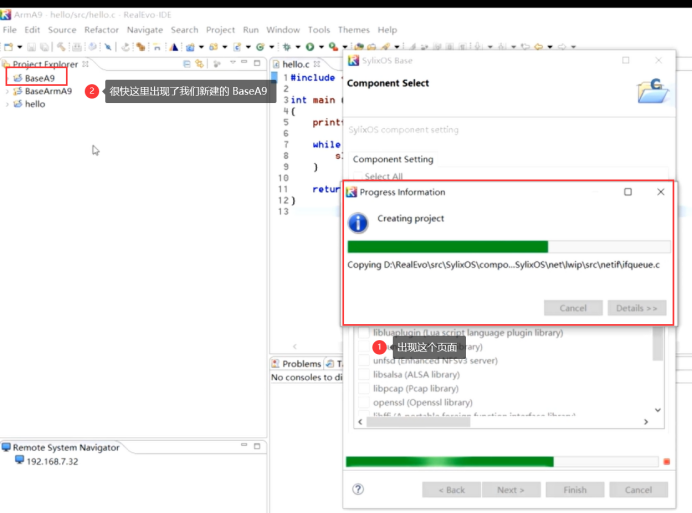Click the wizard's bottom green progress bar

[502, 462]
